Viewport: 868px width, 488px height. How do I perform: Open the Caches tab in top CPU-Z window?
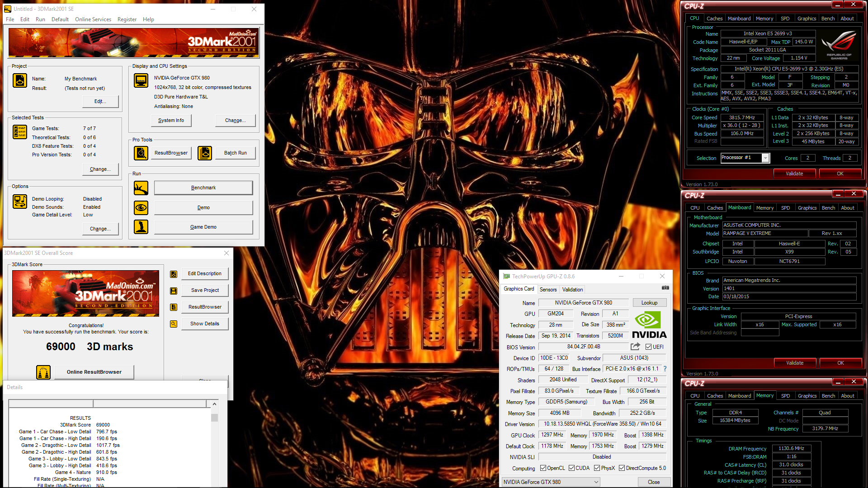[714, 19]
